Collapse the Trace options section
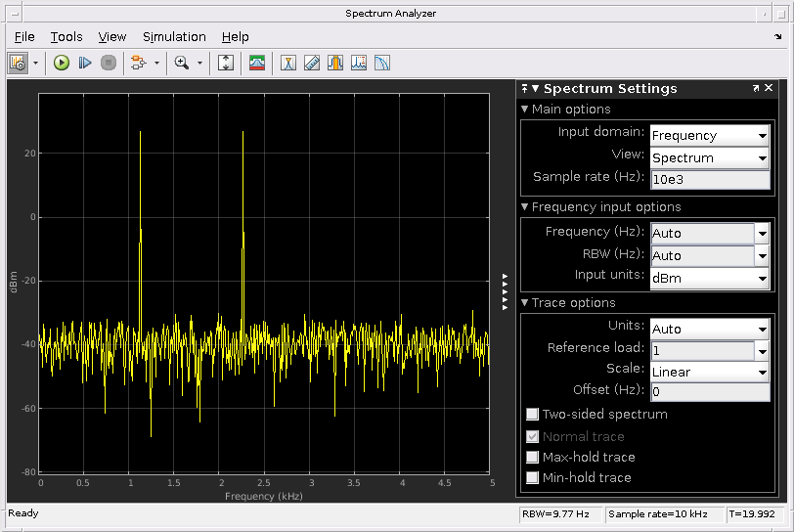This screenshot has width=794, height=532. point(525,303)
